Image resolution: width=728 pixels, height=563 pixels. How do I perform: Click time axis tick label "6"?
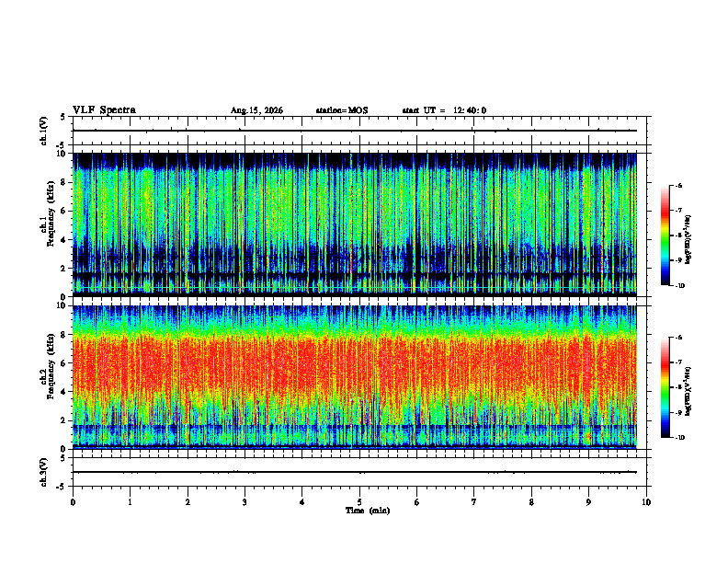[417, 502]
